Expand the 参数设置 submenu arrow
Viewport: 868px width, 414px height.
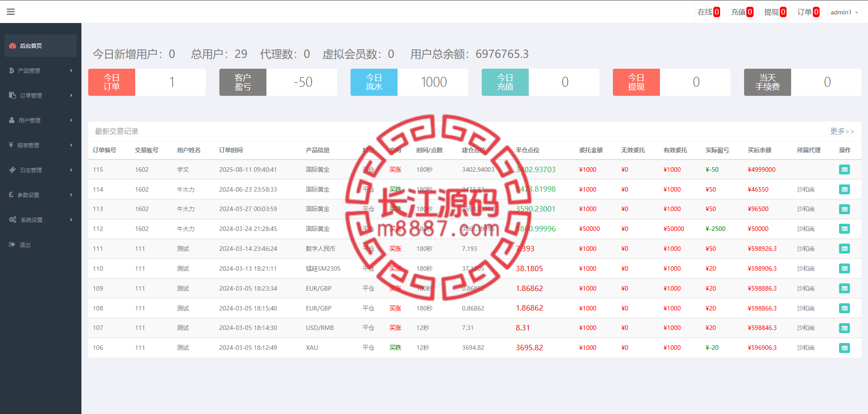[71, 195]
